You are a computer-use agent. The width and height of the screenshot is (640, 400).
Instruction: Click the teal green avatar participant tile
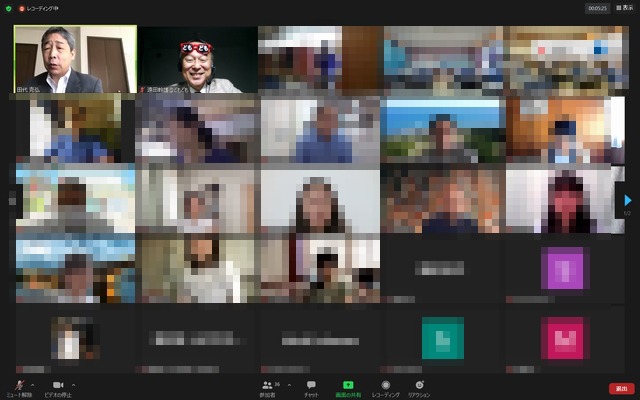click(x=442, y=338)
